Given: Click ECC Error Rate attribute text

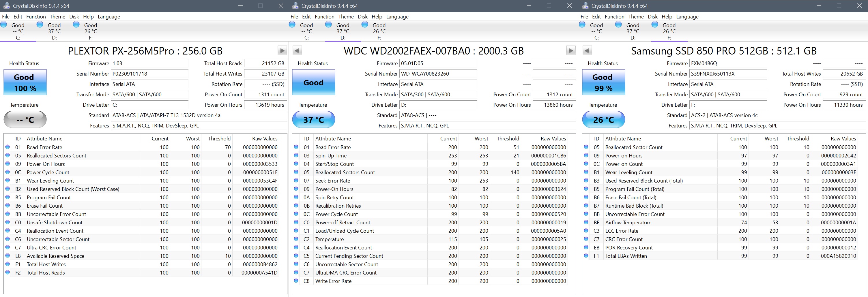Looking at the screenshot, I should tap(622, 231).
